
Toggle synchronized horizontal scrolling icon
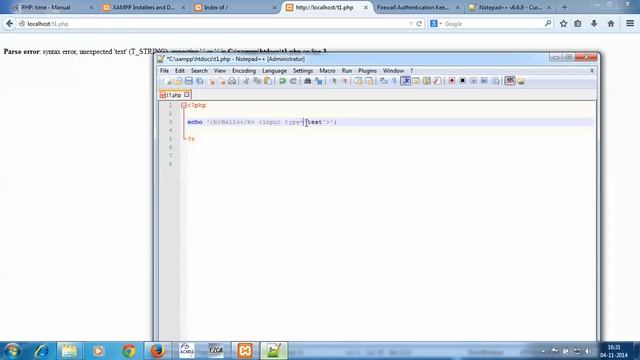pos(369,81)
